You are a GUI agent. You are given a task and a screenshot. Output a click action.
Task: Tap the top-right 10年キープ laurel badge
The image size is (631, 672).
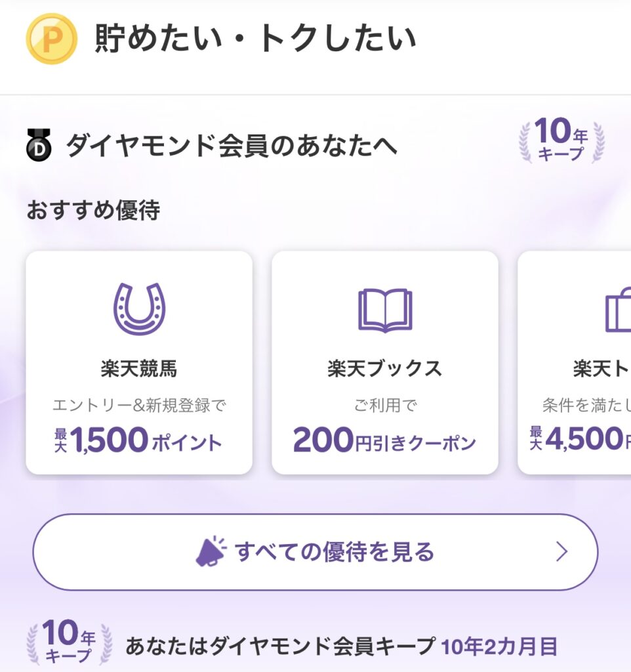point(561,140)
